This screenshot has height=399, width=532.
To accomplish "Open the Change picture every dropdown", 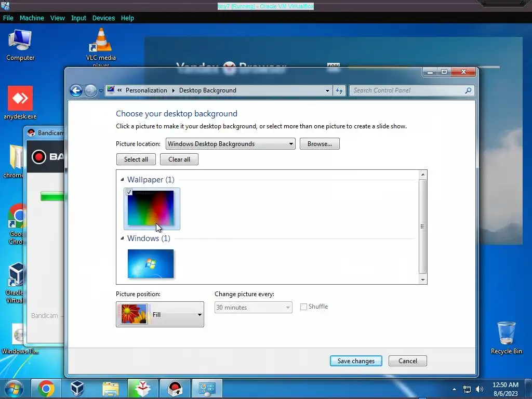I will (253, 308).
